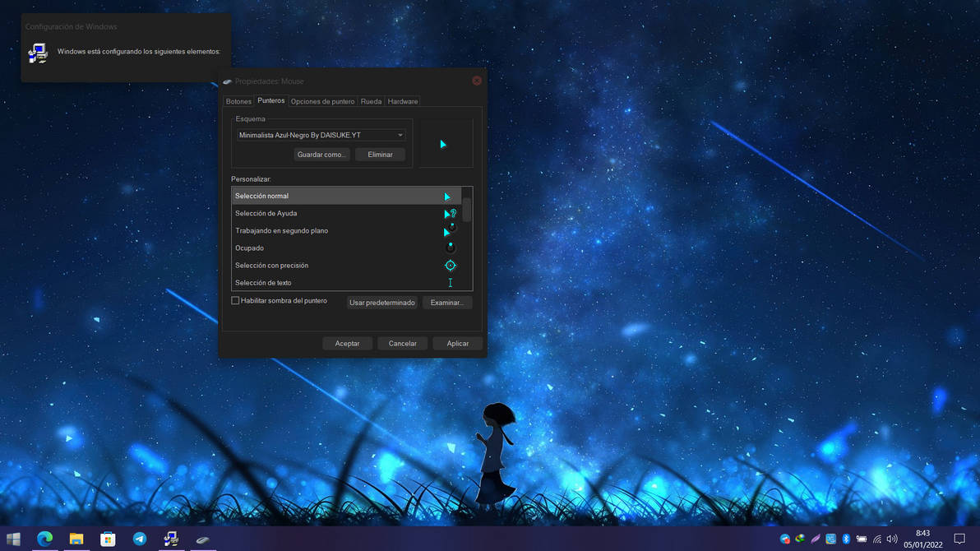
Task: Click Usar predeterminado button
Action: (381, 303)
